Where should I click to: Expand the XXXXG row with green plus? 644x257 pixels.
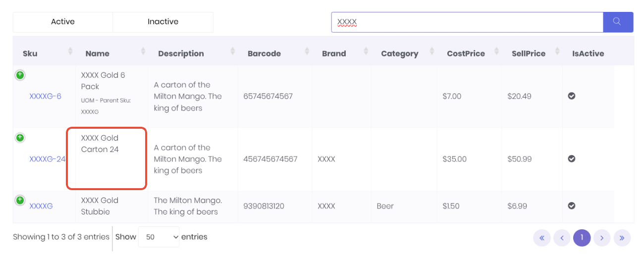20,201
